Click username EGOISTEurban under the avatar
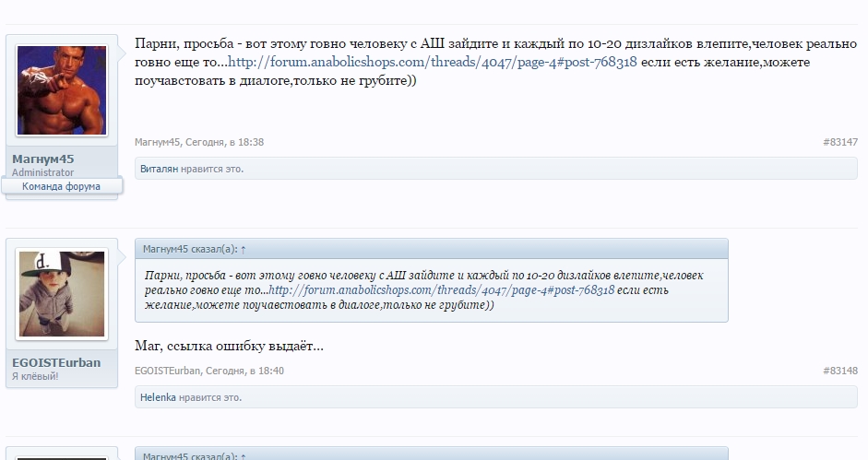The image size is (868, 460). pos(56,362)
